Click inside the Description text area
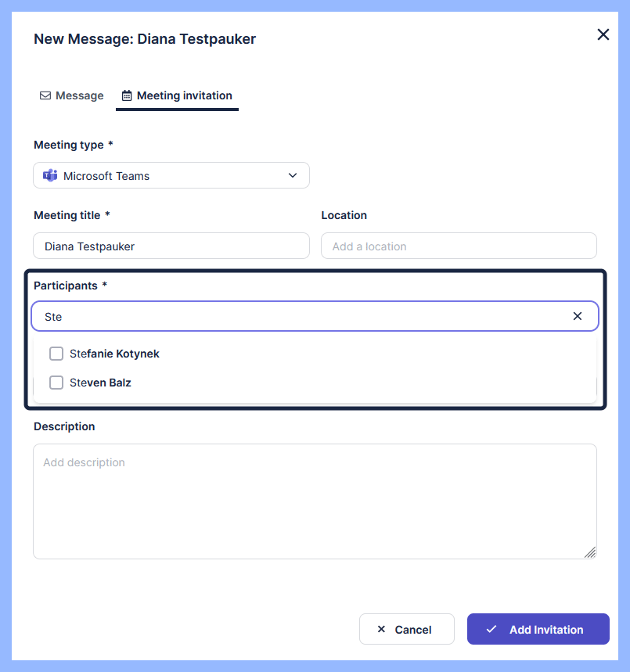 [x=315, y=501]
